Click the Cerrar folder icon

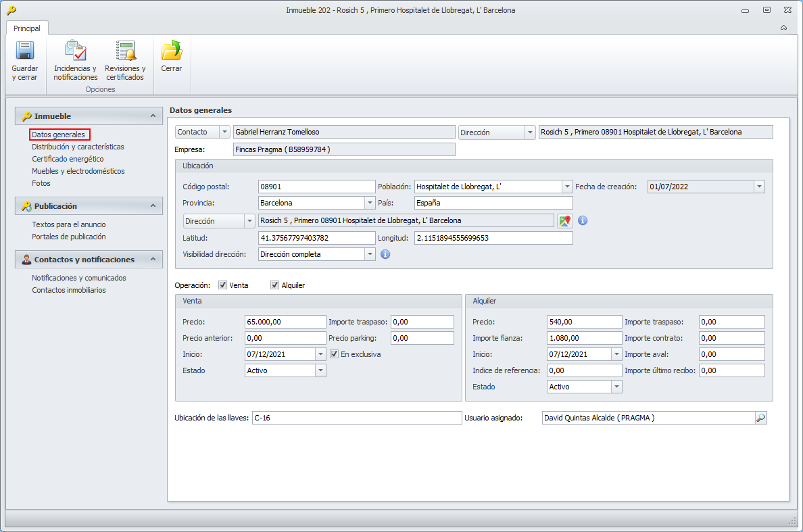click(x=171, y=51)
